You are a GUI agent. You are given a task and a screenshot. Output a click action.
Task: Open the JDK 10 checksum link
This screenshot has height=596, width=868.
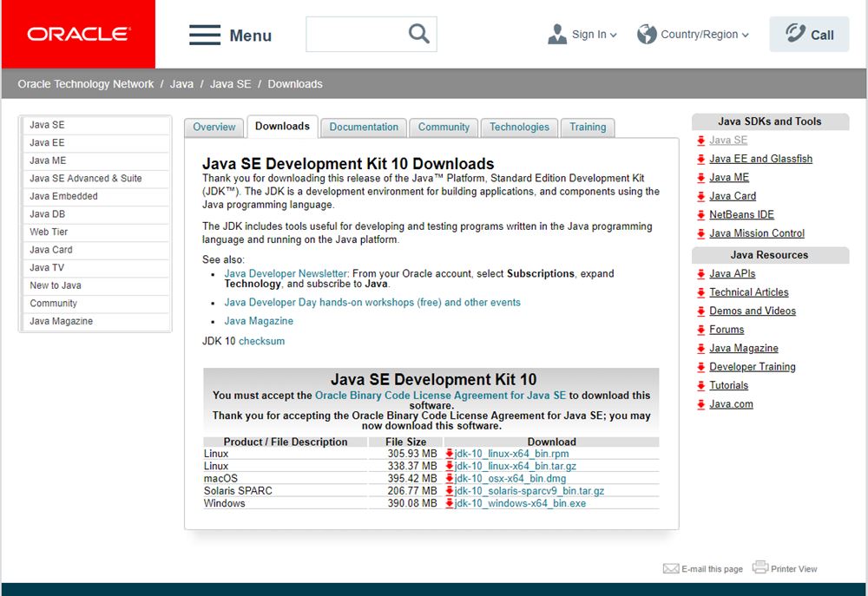click(x=261, y=342)
